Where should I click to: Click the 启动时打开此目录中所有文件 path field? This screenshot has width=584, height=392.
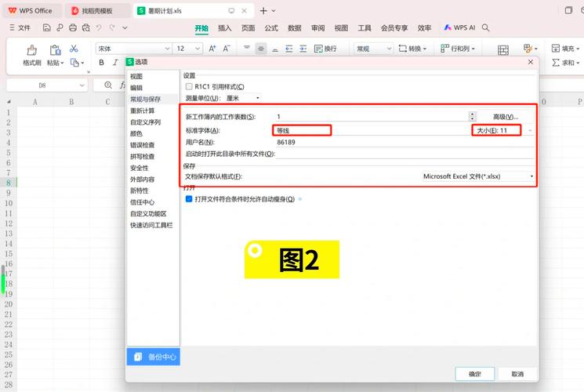tap(404, 154)
